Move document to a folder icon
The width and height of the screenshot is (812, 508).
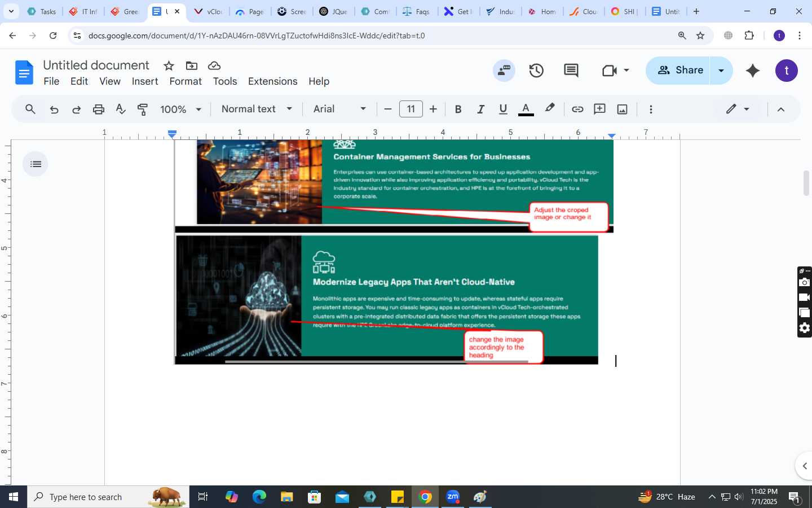[x=192, y=65]
